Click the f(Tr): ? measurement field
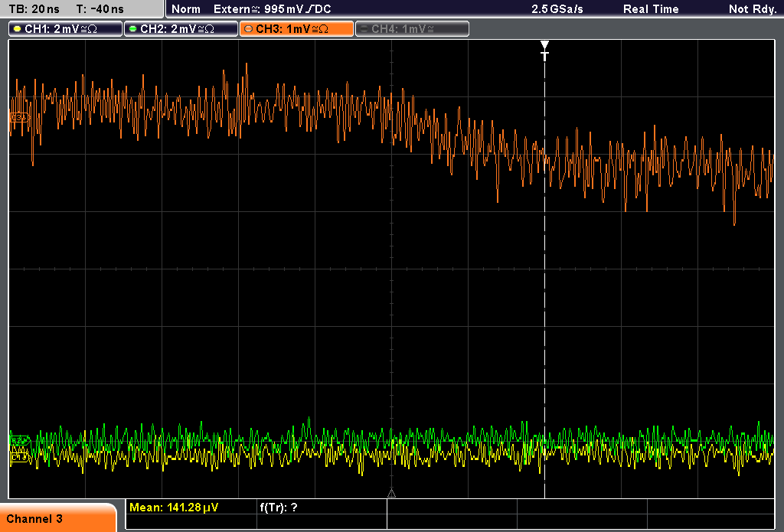Screen dimensions: 784x532 279,507
